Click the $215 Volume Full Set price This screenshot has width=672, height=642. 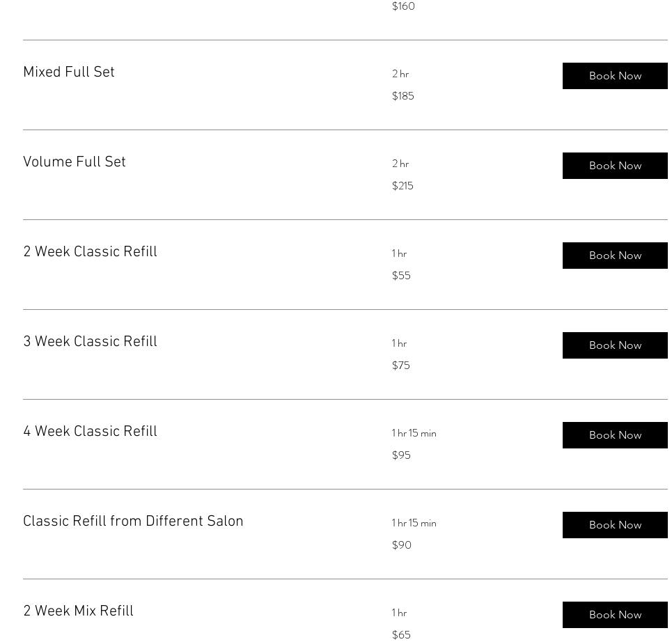pyautogui.click(x=403, y=186)
